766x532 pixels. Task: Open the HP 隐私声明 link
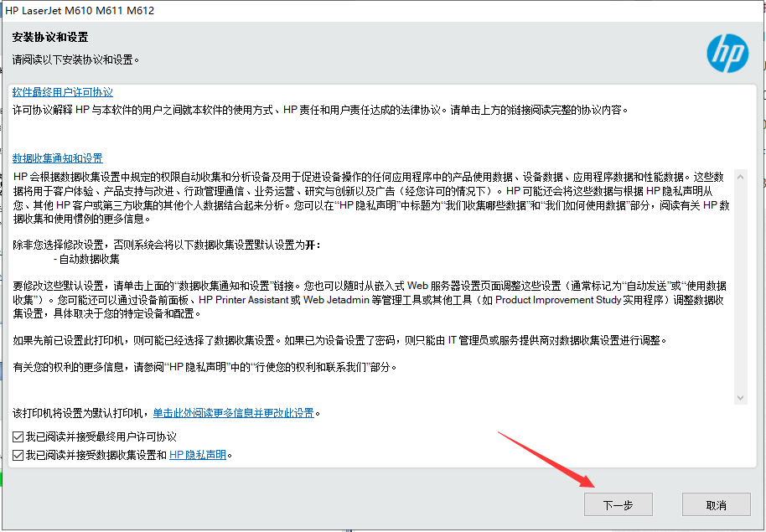pos(197,455)
